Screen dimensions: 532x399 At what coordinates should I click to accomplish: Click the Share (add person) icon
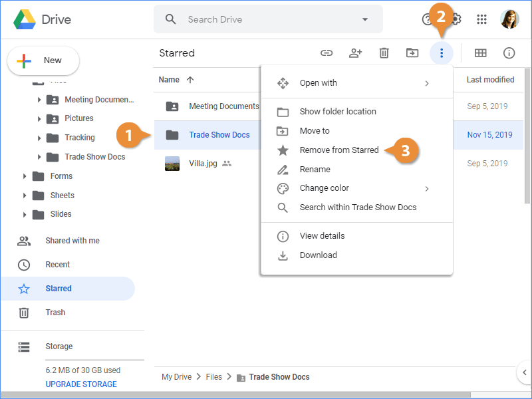355,53
